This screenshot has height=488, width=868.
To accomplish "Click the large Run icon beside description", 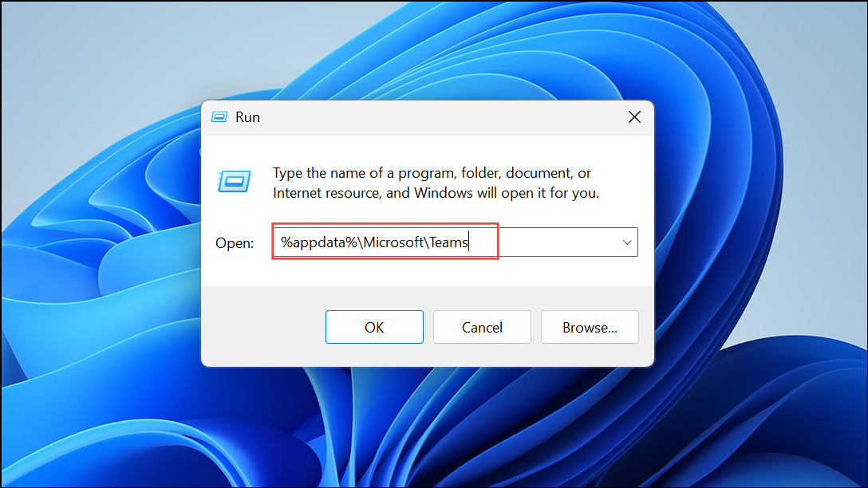I will pos(235,182).
